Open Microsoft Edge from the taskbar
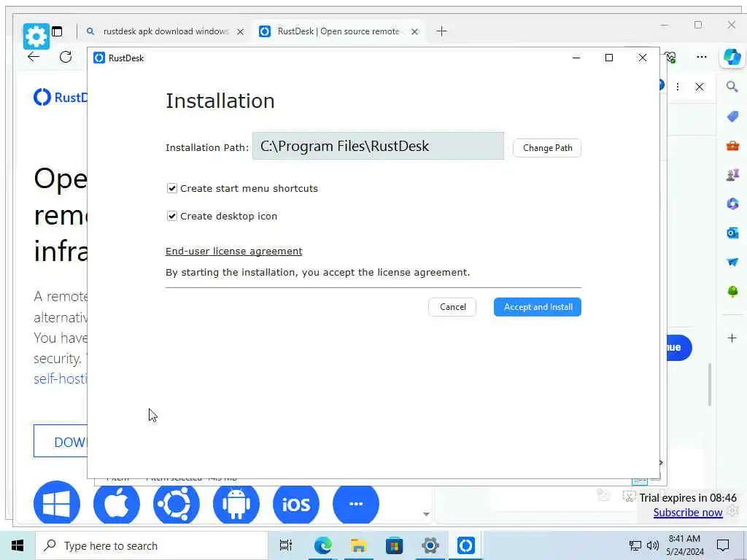 pos(322,545)
